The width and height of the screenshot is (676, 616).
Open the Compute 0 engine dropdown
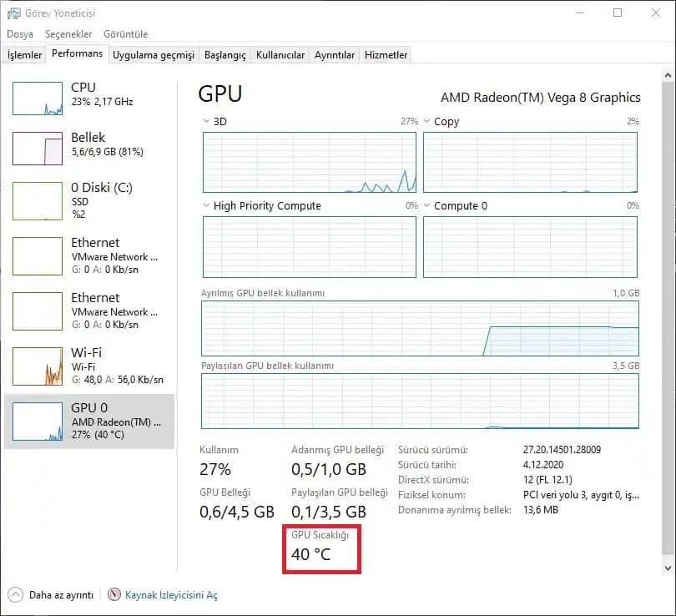427,206
